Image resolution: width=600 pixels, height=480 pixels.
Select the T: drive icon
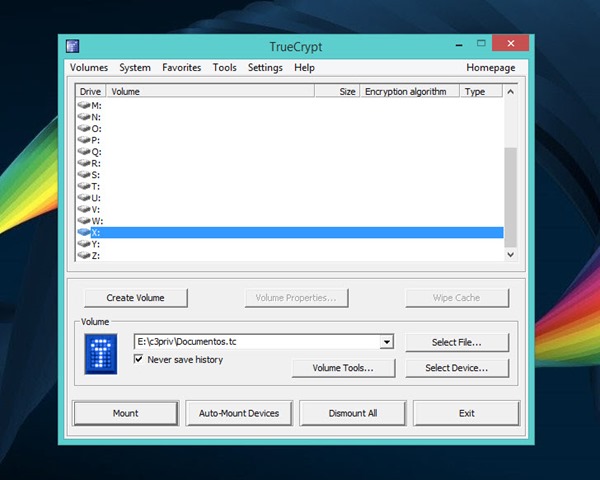84,186
